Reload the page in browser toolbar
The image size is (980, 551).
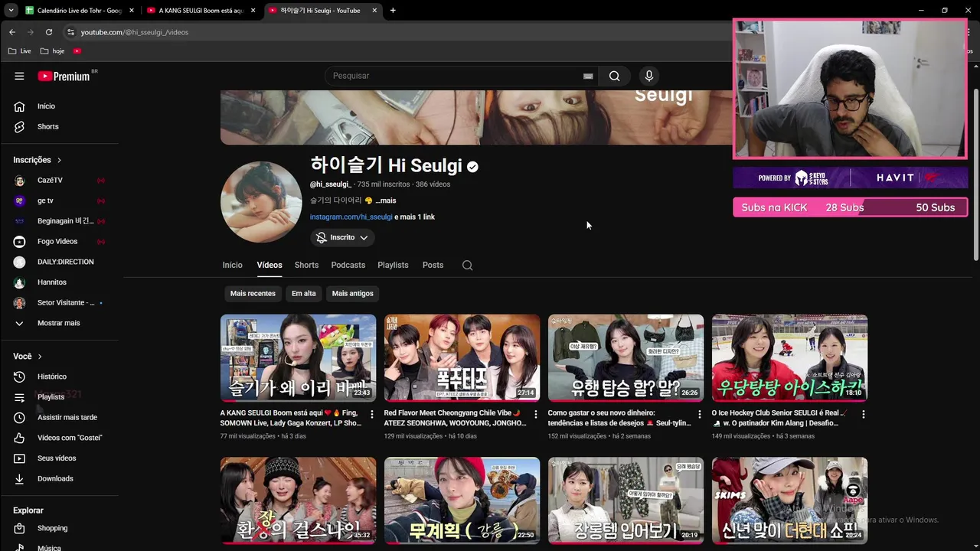pos(49,32)
